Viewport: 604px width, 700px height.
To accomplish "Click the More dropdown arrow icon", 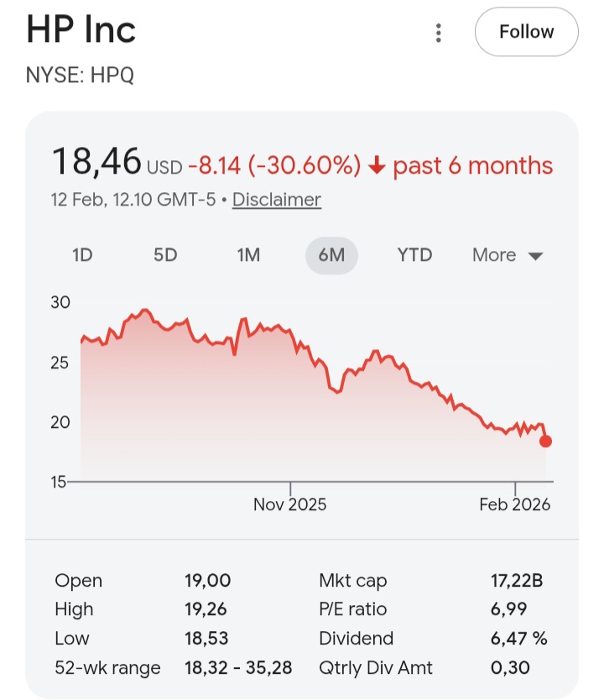I will point(535,256).
